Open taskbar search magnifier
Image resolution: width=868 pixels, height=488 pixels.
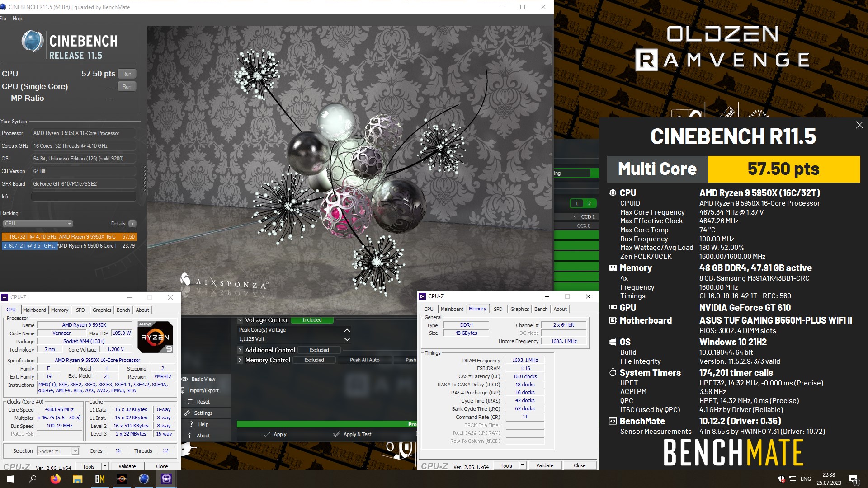coord(33,479)
